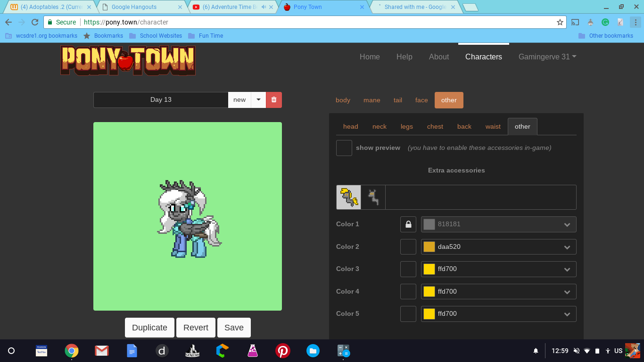Viewport: 644px width, 362px height.
Task: Click the pony character preview canvas
Action: click(188, 216)
